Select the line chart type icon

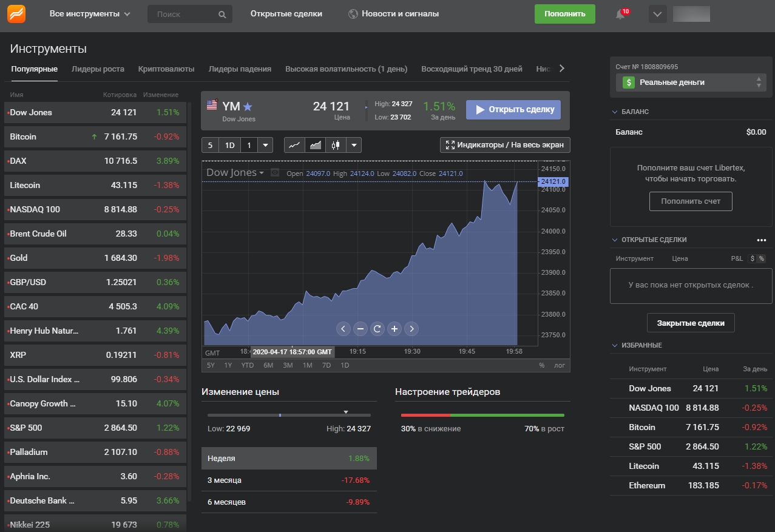(x=294, y=145)
